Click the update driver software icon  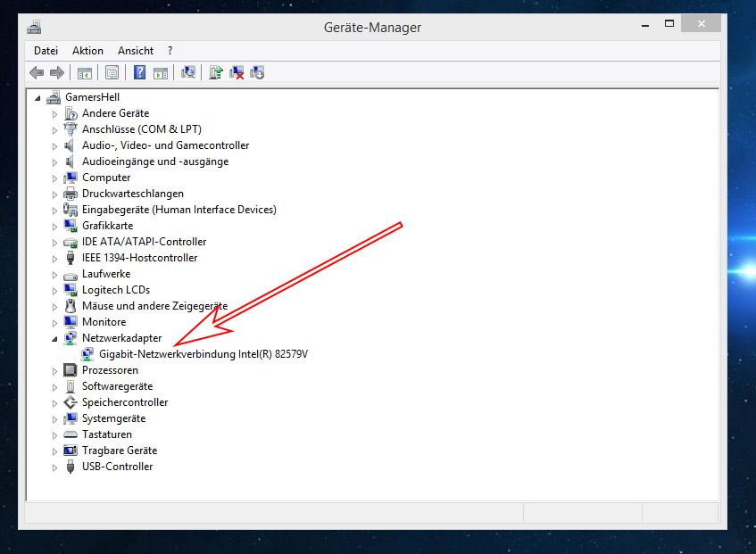click(x=216, y=72)
